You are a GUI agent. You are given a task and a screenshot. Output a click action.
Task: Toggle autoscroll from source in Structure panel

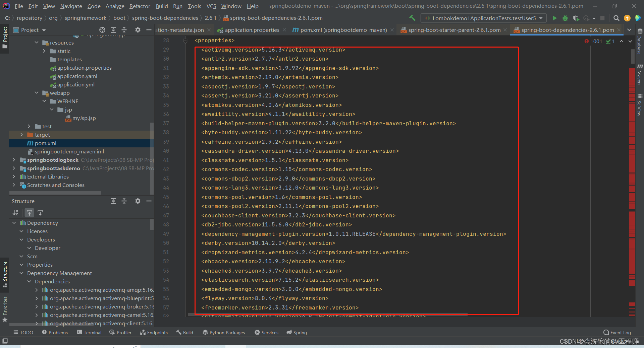40,213
